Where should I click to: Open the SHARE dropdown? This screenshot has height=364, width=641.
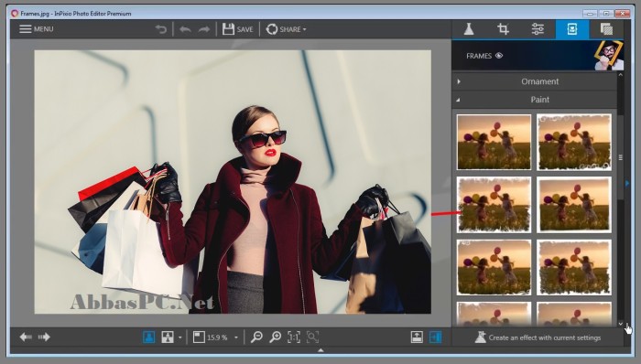pos(286,29)
